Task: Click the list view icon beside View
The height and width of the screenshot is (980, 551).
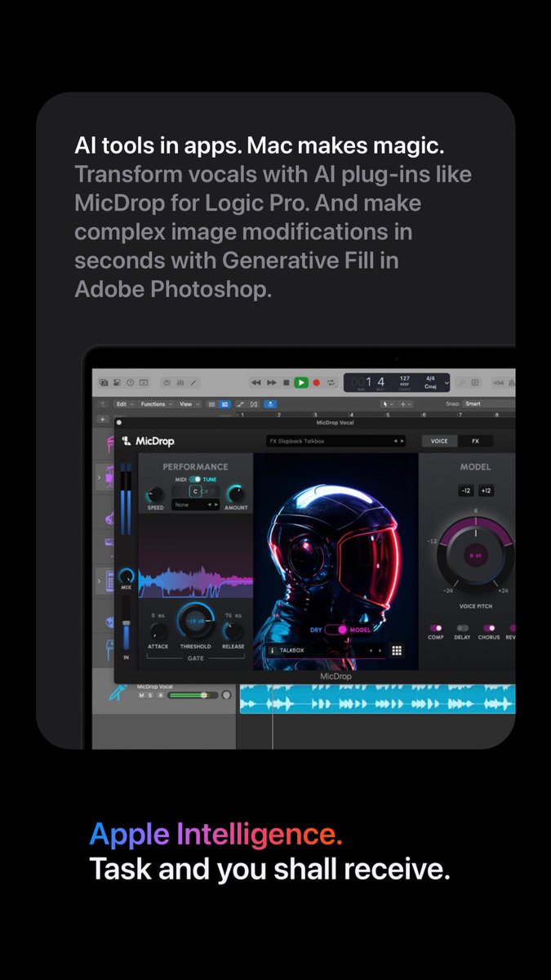Action: tap(212, 404)
